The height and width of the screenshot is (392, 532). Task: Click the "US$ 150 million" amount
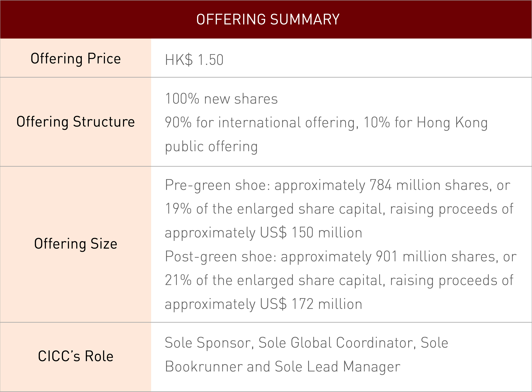coord(311,233)
